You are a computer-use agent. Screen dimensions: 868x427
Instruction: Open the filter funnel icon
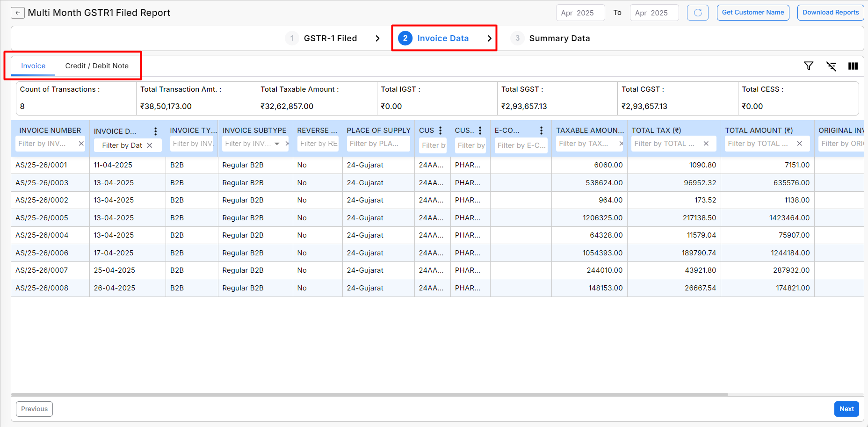[x=808, y=66]
